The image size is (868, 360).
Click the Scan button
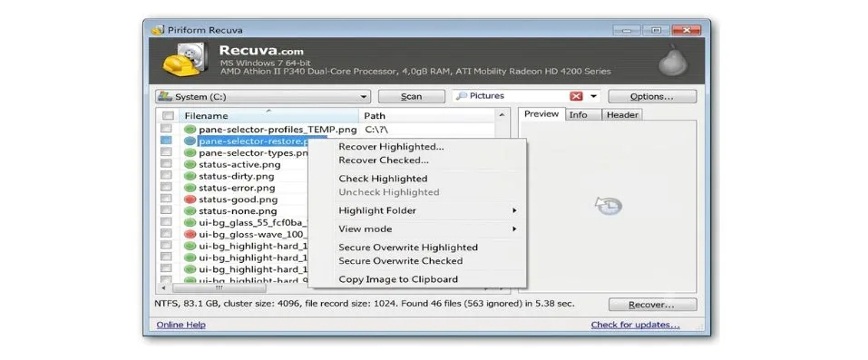411,96
